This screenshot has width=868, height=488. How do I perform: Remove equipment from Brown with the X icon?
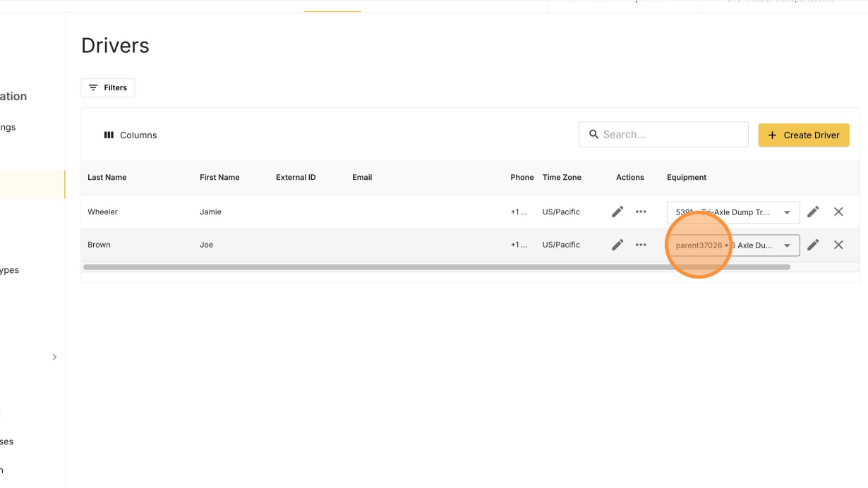pos(838,245)
